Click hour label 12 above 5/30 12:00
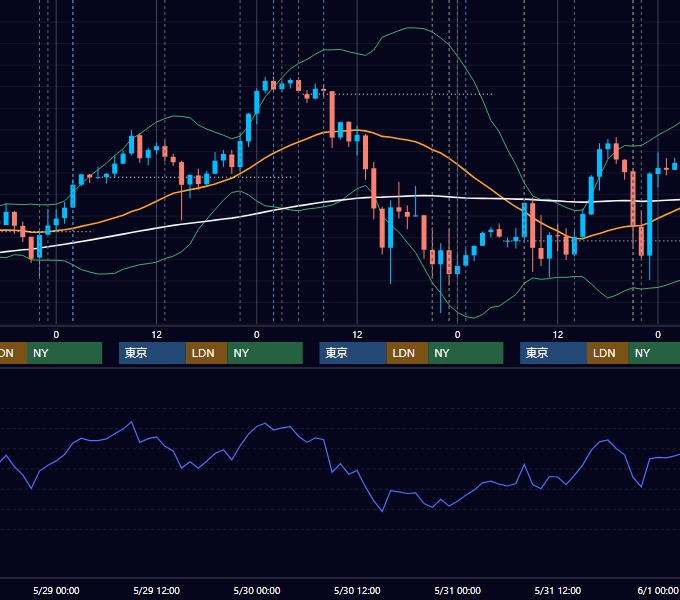This screenshot has width=680, height=600. pyautogui.click(x=357, y=335)
